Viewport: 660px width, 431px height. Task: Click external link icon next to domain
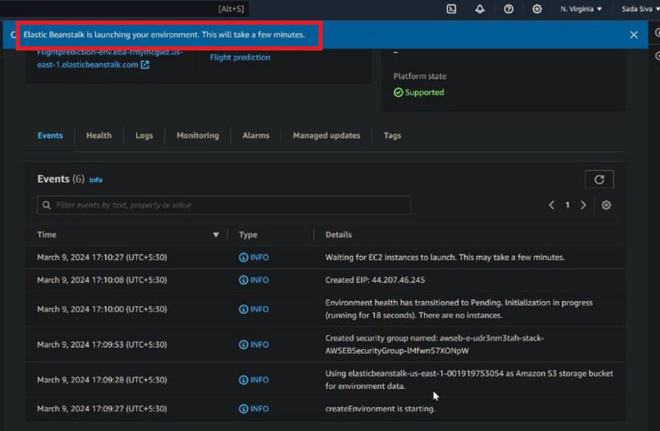[x=145, y=65]
